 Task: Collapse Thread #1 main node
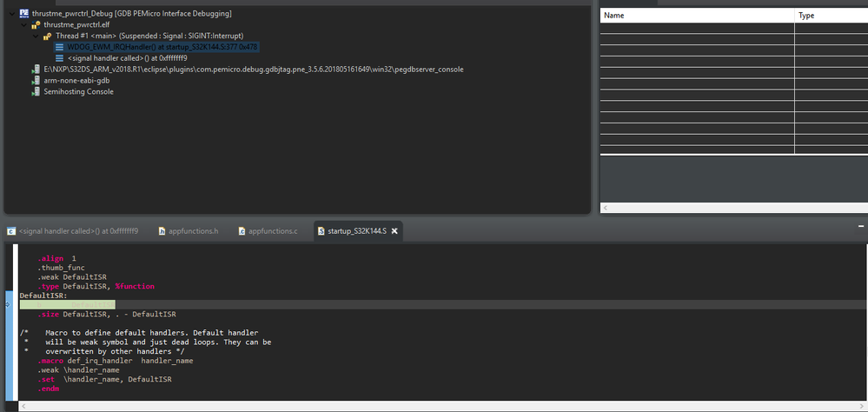coord(36,36)
